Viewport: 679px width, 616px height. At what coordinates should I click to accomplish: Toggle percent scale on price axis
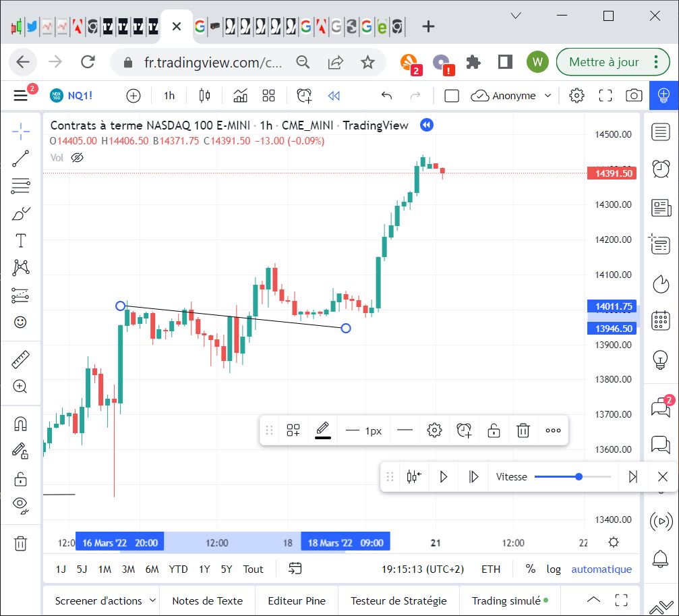coord(531,569)
